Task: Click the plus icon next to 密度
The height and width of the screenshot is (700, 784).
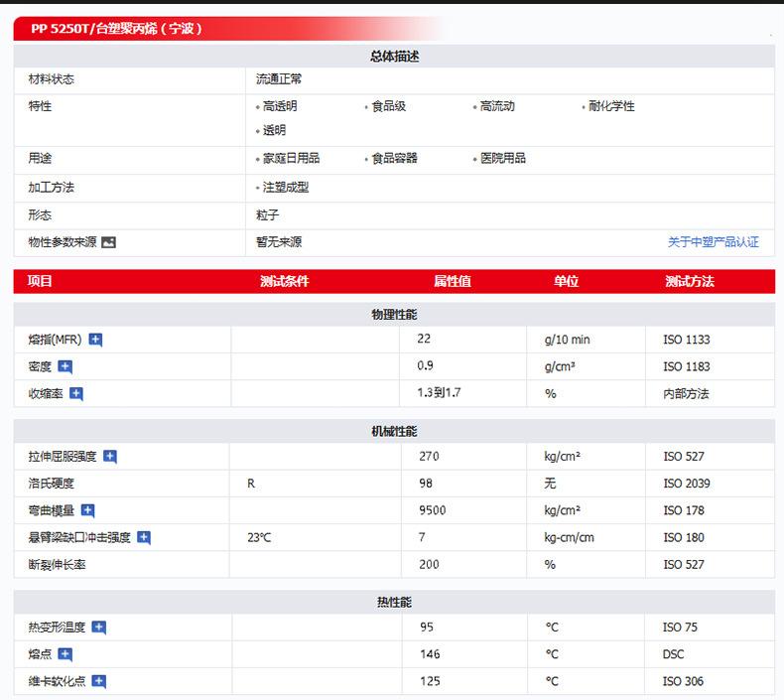Action: 65,366
